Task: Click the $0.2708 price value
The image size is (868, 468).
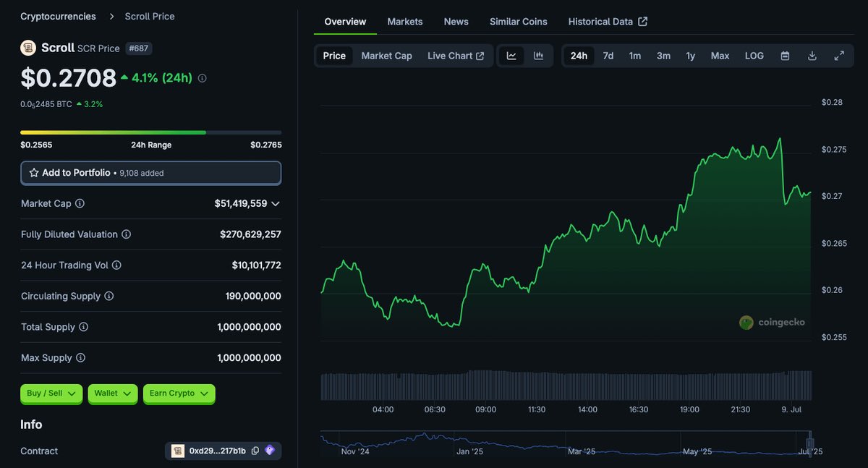Action: tap(68, 77)
